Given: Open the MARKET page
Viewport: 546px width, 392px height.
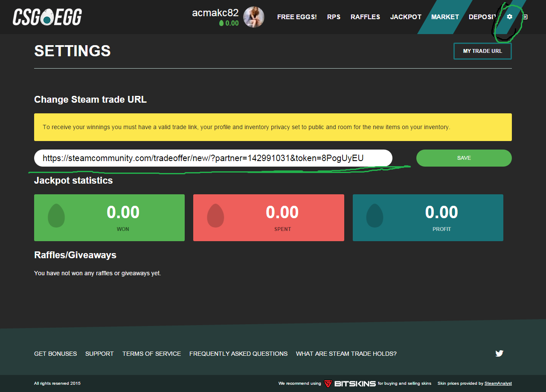Looking at the screenshot, I should coord(445,17).
